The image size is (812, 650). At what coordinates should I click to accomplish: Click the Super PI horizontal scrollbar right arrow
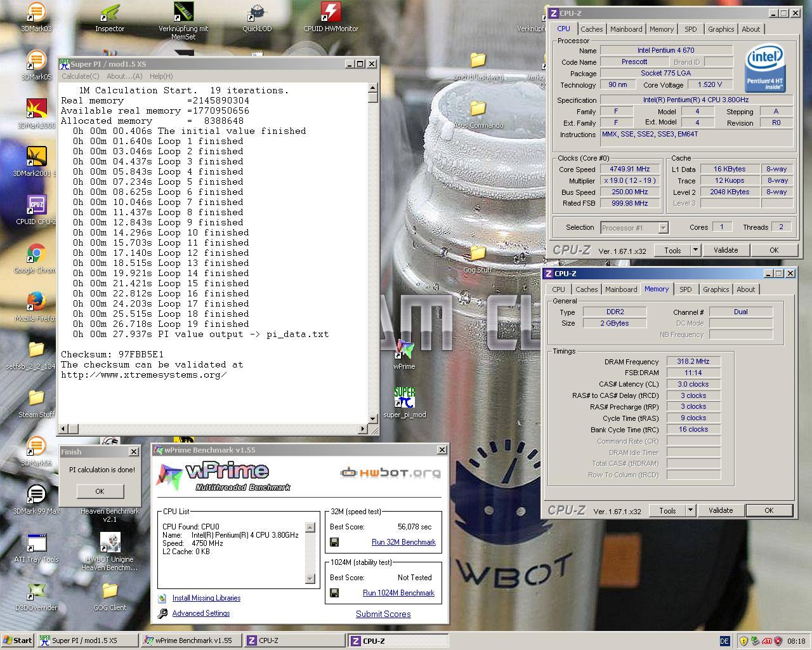[362, 429]
